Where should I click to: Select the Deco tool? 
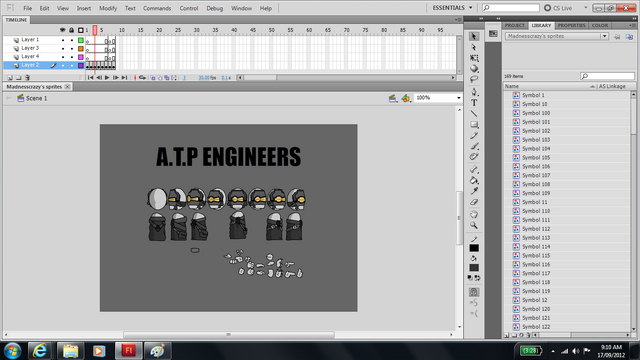click(x=474, y=157)
